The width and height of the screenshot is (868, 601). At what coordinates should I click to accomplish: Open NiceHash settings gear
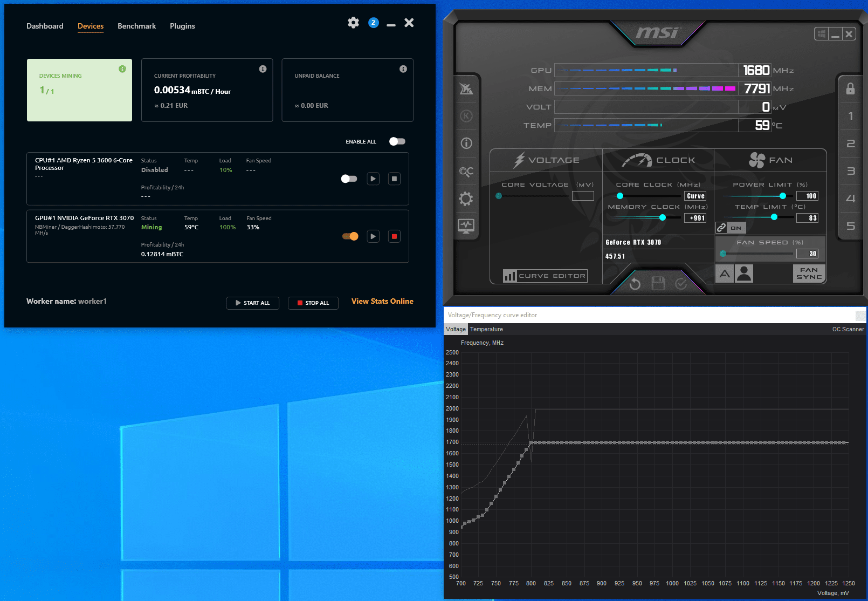(353, 23)
